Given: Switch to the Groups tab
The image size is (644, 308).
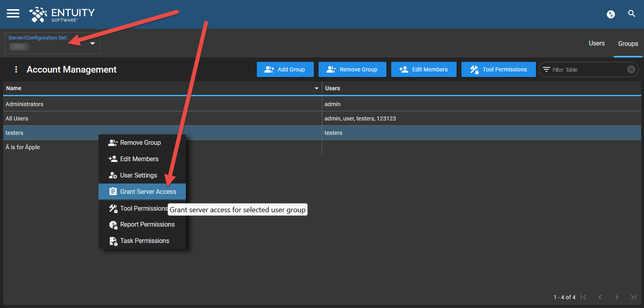Looking at the screenshot, I should 628,43.
